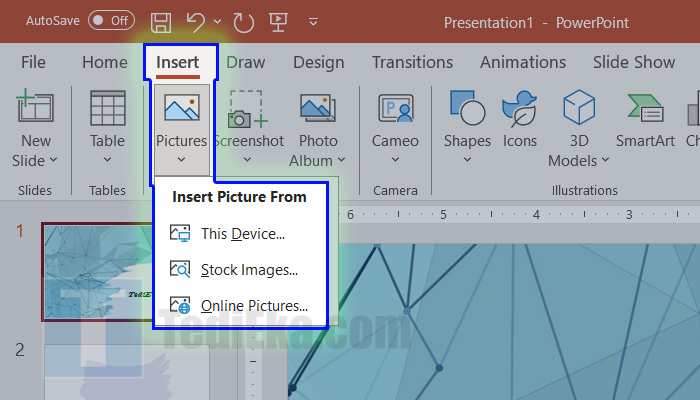The width and height of the screenshot is (700, 400).
Task: Click the Pictures icon
Action: (x=182, y=108)
